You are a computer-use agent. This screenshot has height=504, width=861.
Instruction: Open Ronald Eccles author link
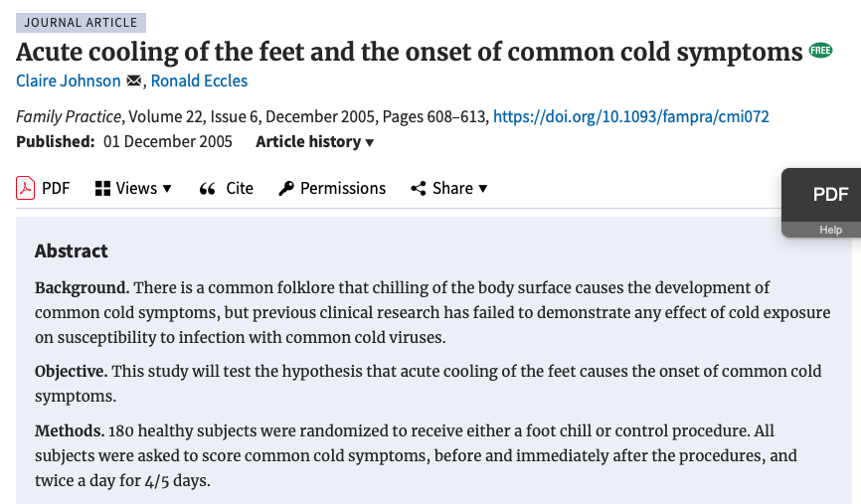click(199, 81)
